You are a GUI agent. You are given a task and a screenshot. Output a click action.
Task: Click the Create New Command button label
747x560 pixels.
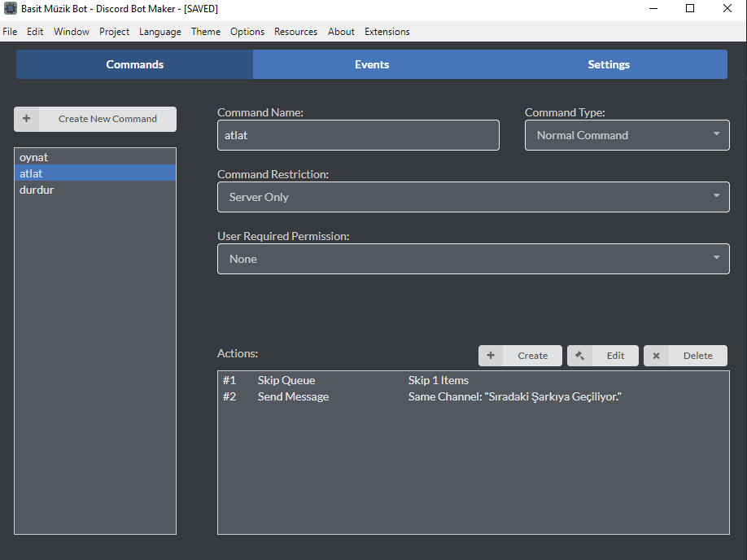107,119
